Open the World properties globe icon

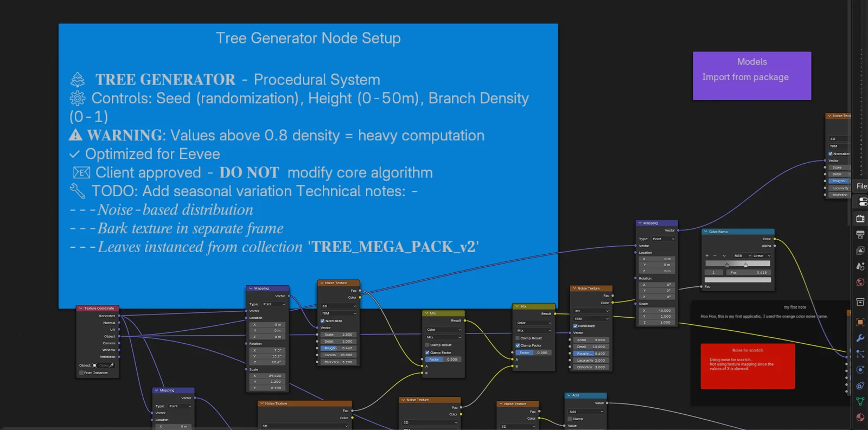tap(860, 283)
